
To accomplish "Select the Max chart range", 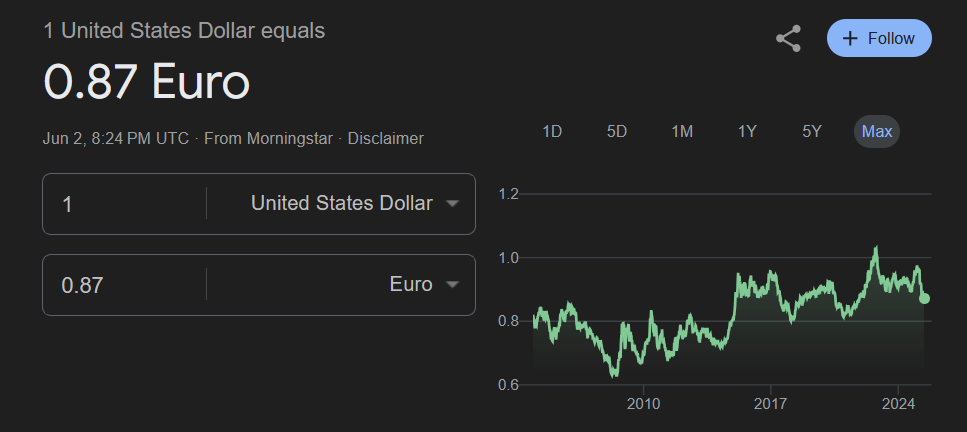I will [x=876, y=131].
